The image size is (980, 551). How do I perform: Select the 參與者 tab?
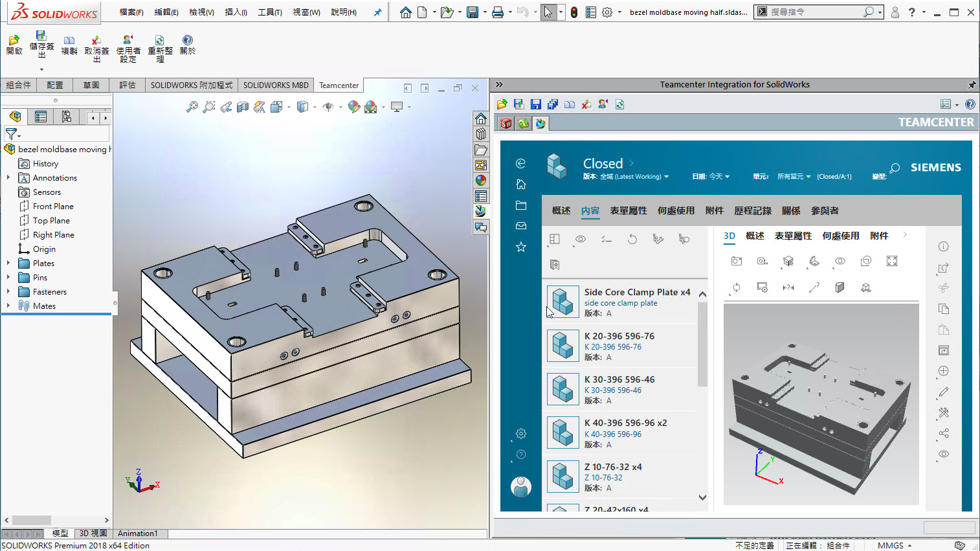click(825, 210)
